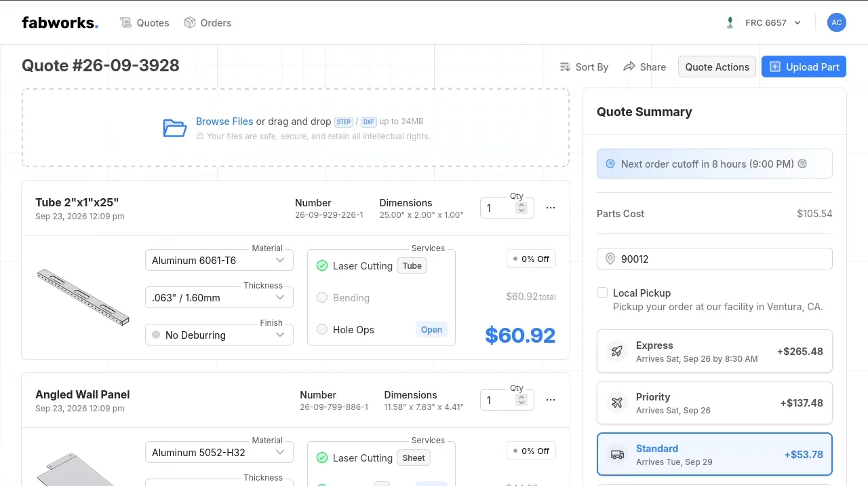Click the Tube part number 26-09-929-226-1

(329, 215)
